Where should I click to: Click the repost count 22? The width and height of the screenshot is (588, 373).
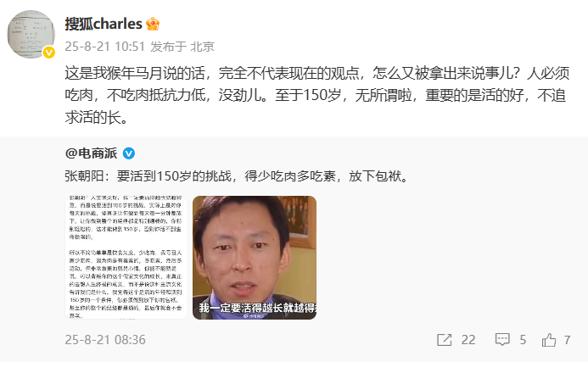coord(468,340)
